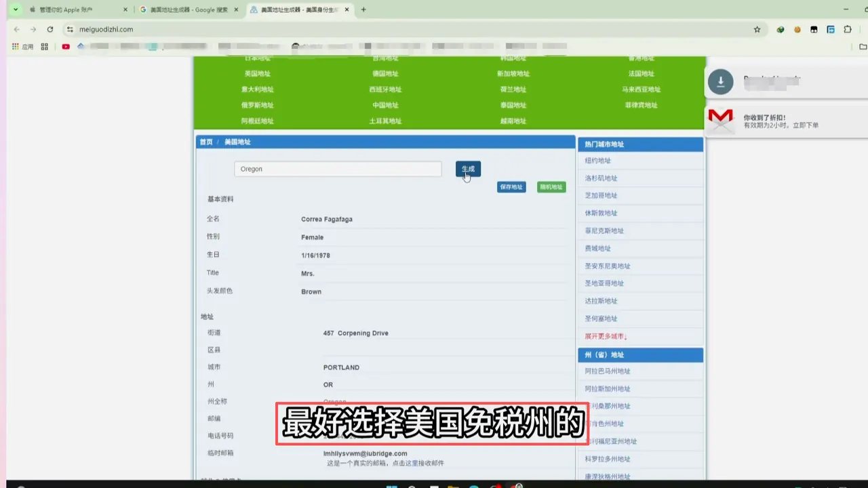Open 圣何塞地址 in popular cities
Image resolution: width=868 pixels, height=488 pixels.
[x=601, y=319]
